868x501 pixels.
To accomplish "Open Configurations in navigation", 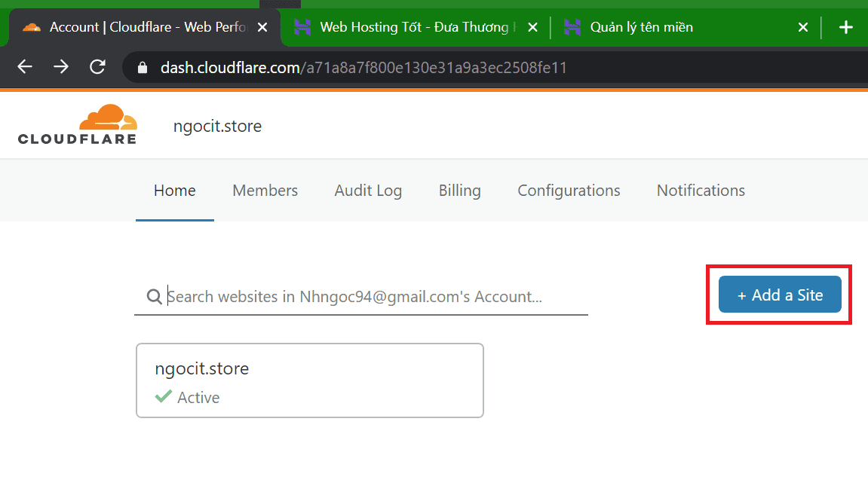I will point(569,191).
